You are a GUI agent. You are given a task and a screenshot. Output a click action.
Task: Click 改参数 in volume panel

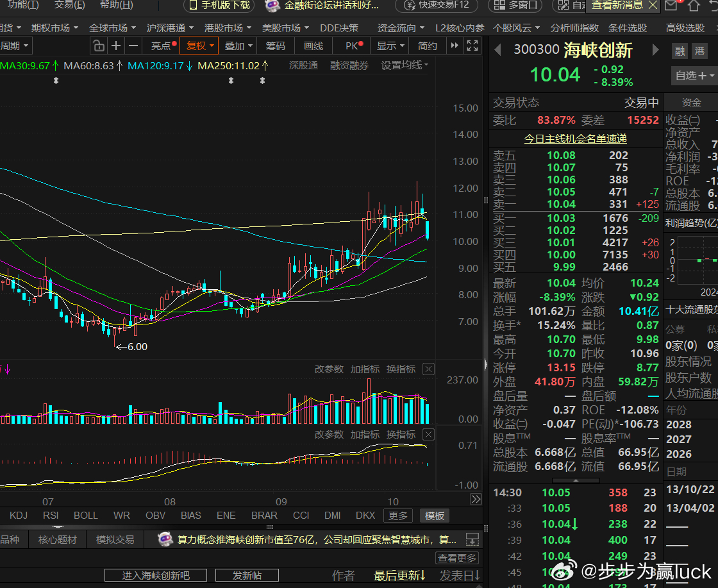point(329,369)
